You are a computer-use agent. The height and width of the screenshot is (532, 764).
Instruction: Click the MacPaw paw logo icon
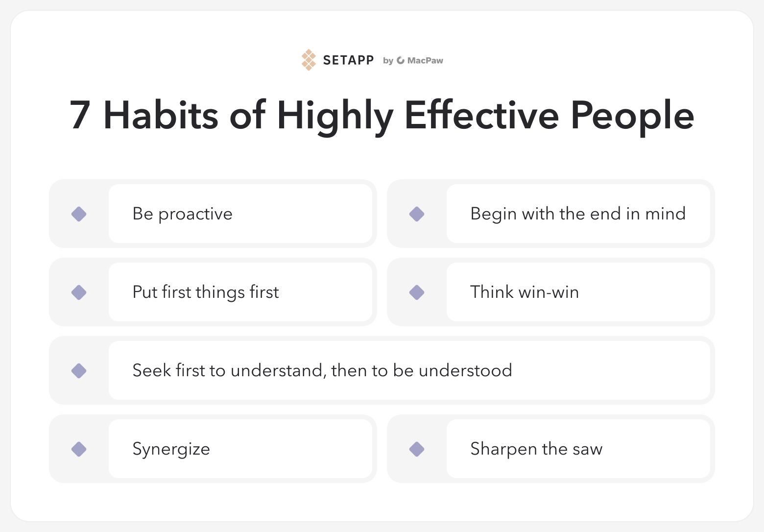(x=401, y=60)
